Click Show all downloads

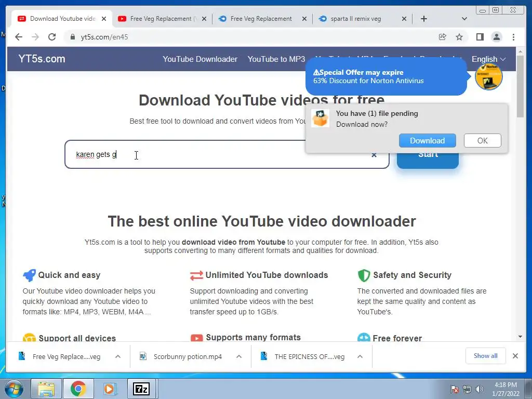point(486,355)
